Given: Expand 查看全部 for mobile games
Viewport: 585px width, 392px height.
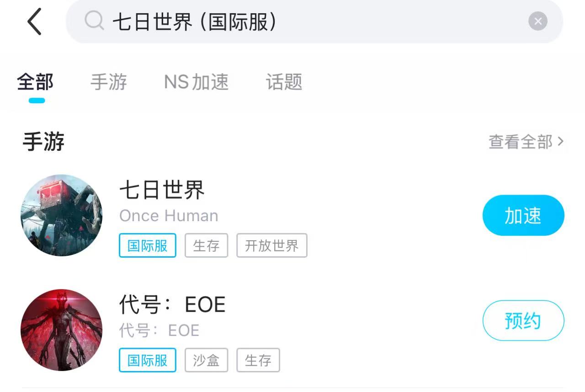Looking at the screenshot, I should click(x=526, y=142).
